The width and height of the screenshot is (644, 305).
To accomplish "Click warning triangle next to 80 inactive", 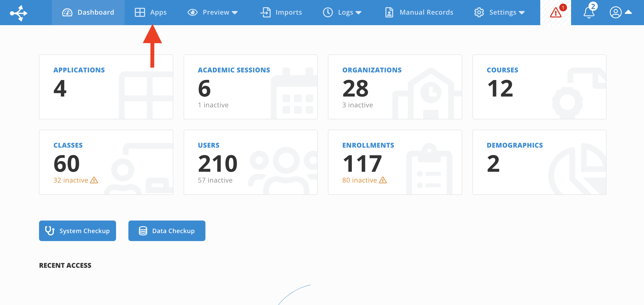I will (x=383, y=180).
